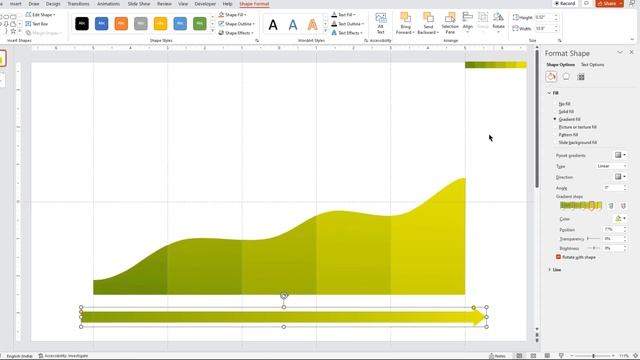Open the Insert ribbon tab
The width and height of the screenshot is (640, 360).
click(16, 4)
